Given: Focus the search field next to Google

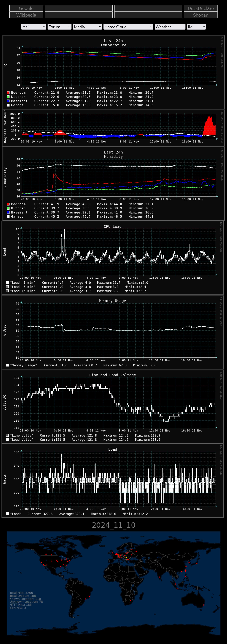Looking at the screenshot, I should point(79,8).
